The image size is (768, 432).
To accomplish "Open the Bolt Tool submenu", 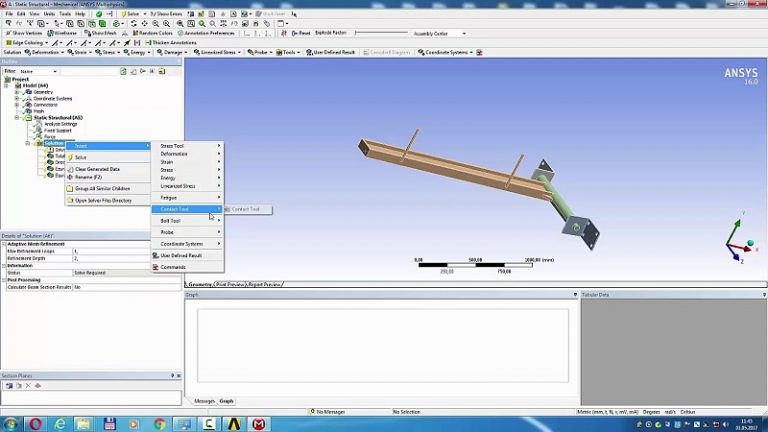I will pos(188,221).
